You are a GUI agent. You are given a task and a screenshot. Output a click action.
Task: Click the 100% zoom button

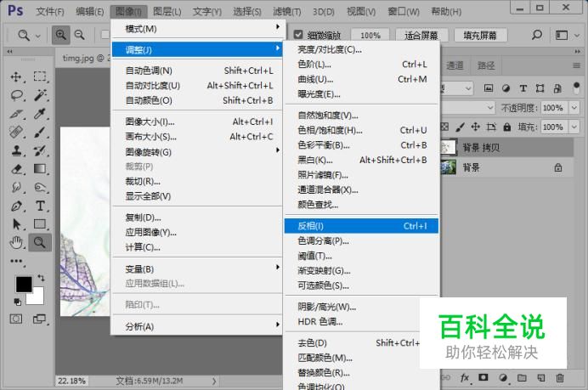pyautogui.click(x=370, y=35)
